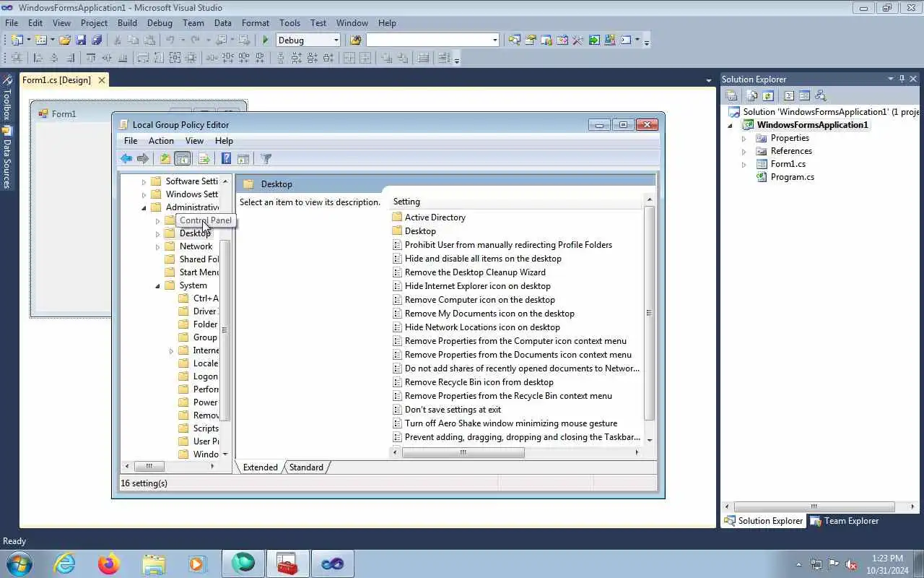Image resolution: width=924 pixels, height=578 pixels.
Task: Click the Up One Level folder icon
Action: 165,159
